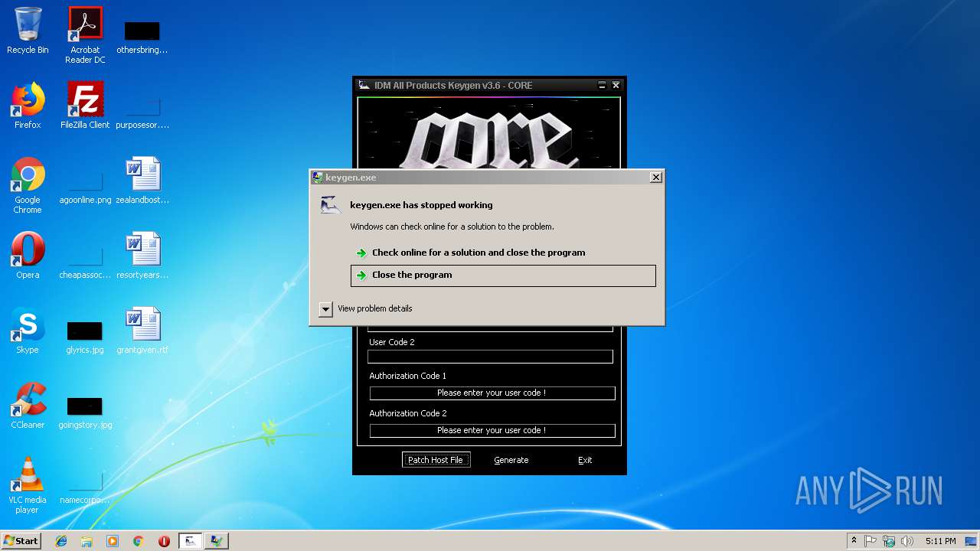
Task: Close the keygen.exe error dialog
Action: (x=656, y=177)
